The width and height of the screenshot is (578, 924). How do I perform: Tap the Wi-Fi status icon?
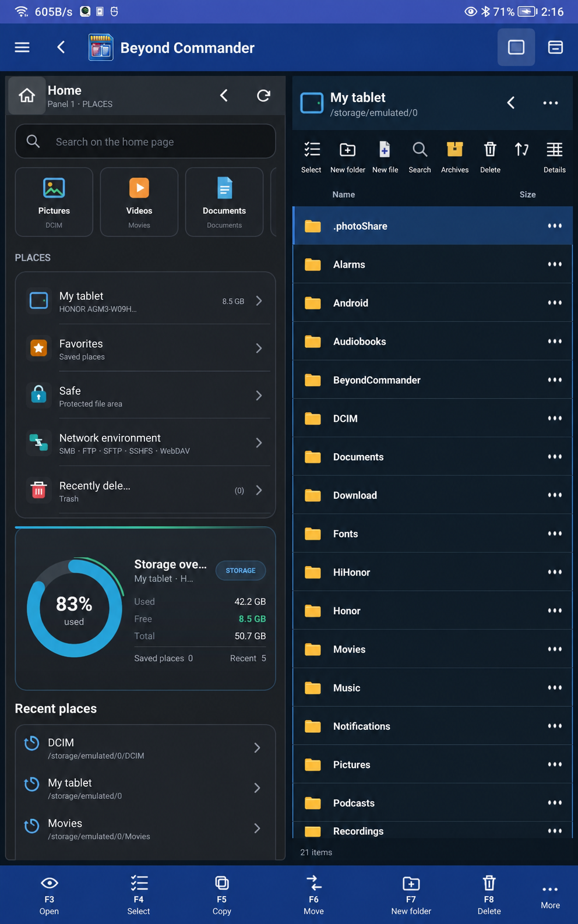pos(22,12)
